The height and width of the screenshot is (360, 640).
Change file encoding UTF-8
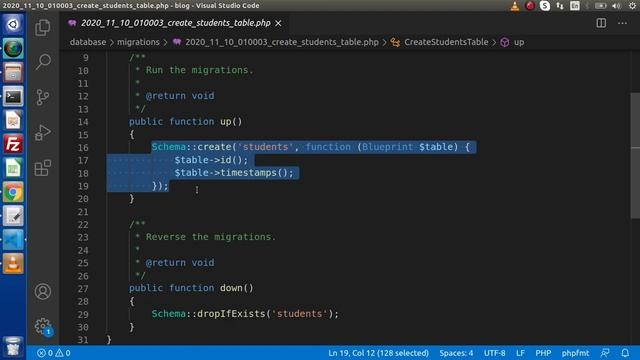tap(494, 353)
